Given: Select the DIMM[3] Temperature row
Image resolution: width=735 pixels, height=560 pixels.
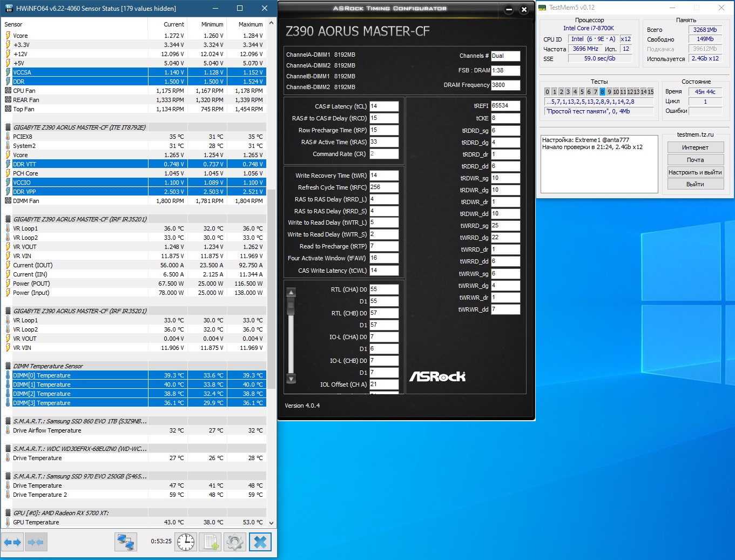Looking at the screenshot, I should (x=134, y=403).
